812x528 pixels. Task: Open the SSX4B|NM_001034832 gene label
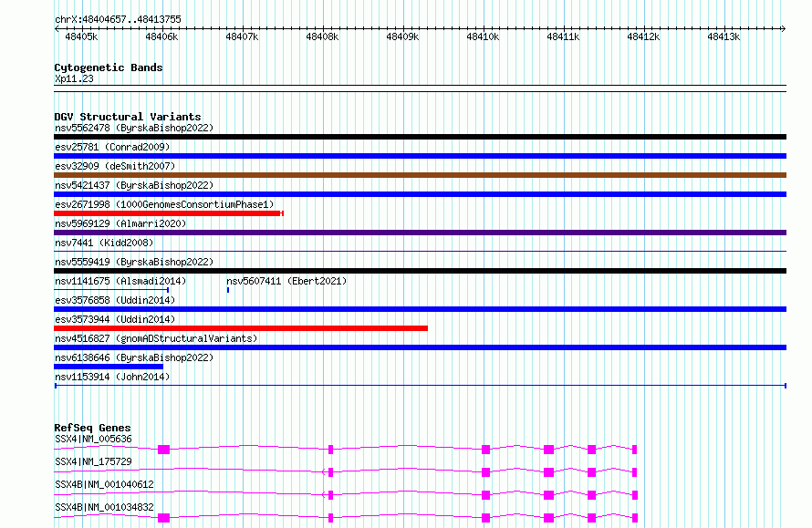104,507
